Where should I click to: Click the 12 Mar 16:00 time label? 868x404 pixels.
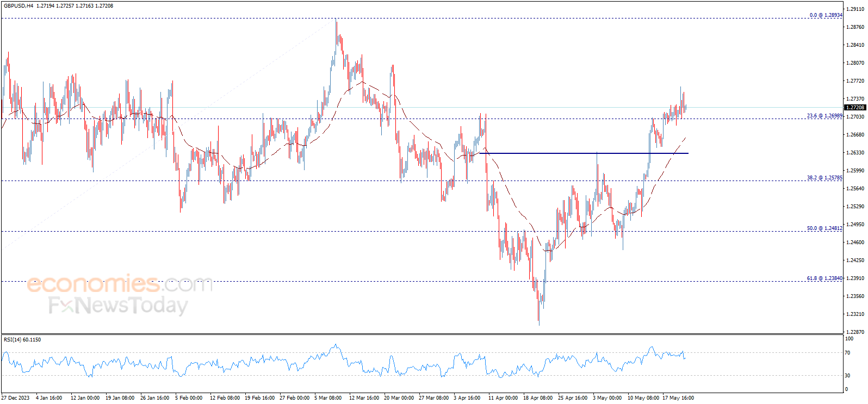[x=364, y=398]
